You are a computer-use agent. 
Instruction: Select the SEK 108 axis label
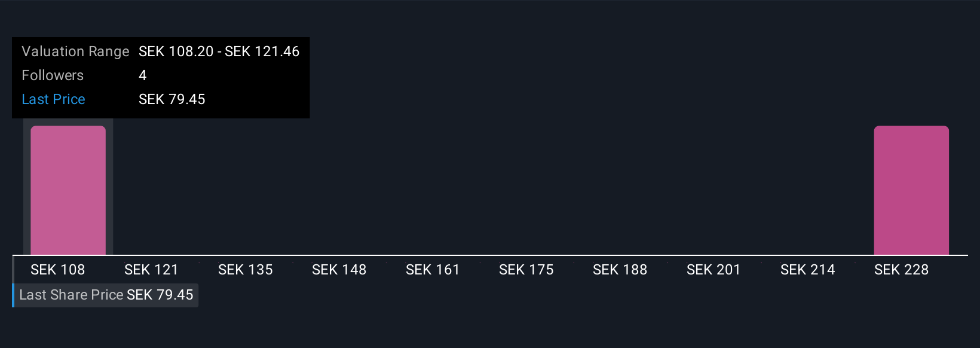tap(58, 270)
